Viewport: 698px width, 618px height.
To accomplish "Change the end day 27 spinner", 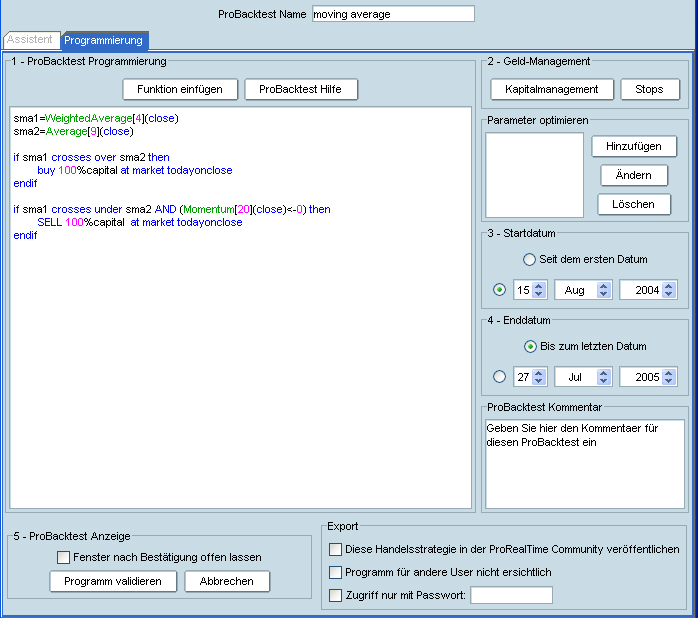I will tap(538, 377).
